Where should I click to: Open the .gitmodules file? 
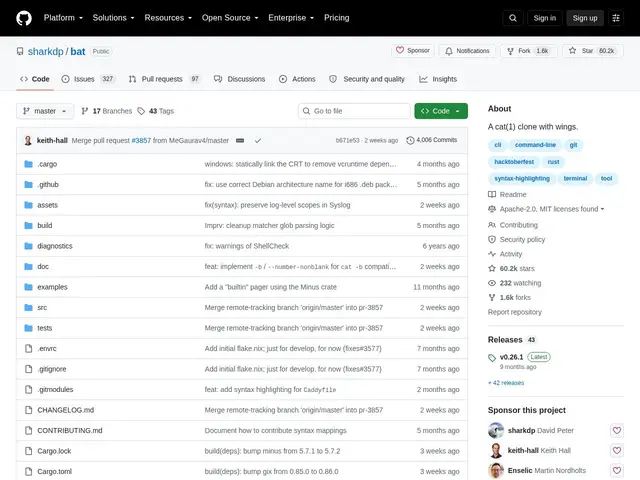click(55, 389)
